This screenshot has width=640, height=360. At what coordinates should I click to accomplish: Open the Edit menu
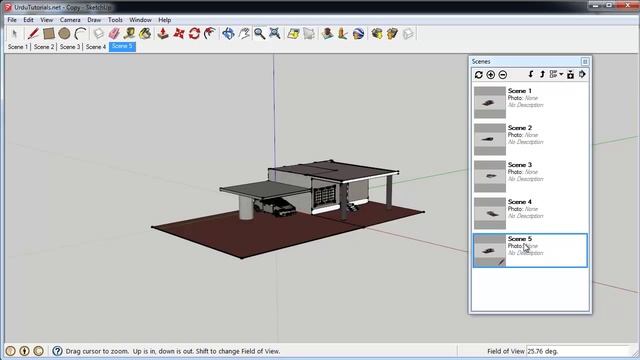point(28,20)
